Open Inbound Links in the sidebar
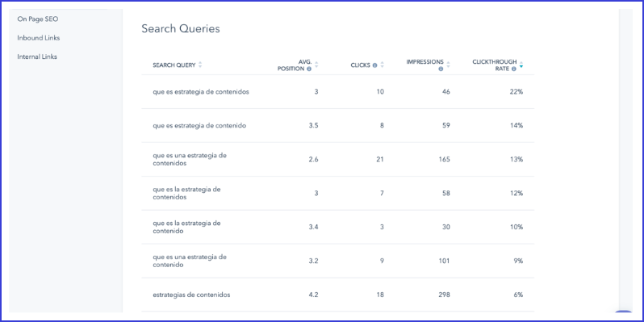Screen dimensions: 644x322 [x=39, y=38]
